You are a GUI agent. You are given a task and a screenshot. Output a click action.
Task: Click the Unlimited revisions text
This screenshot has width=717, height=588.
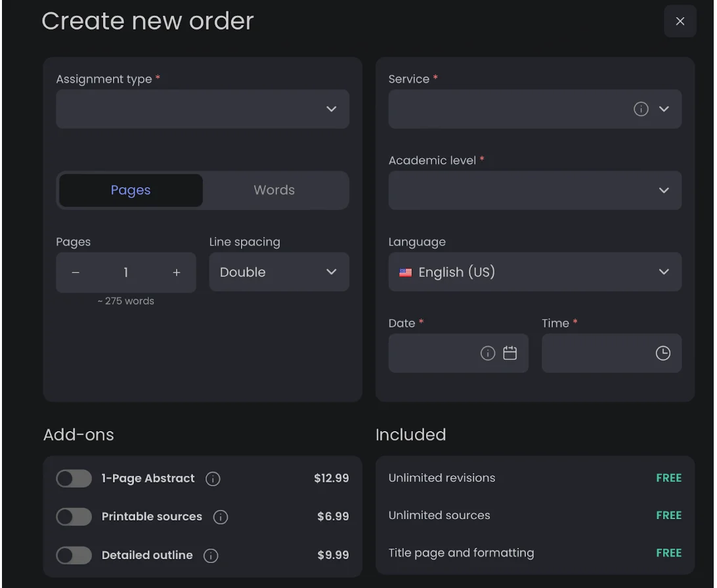[x=442, y=478]
